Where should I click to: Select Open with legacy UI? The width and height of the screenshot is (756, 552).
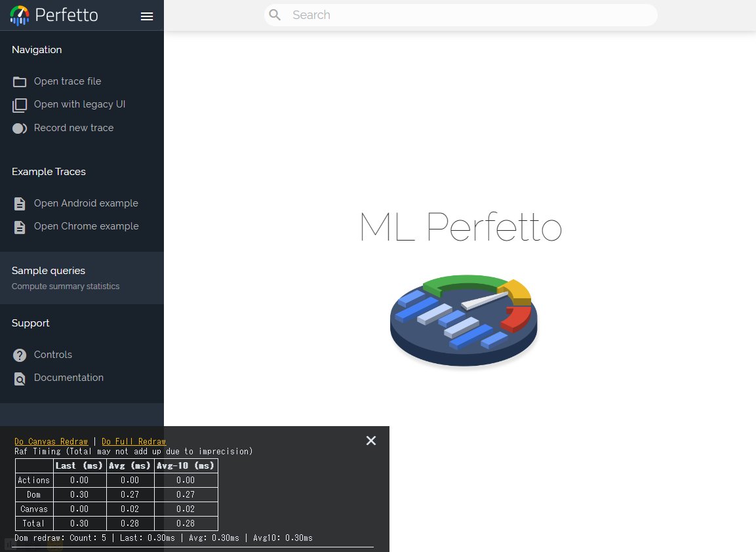click(79, 105)
